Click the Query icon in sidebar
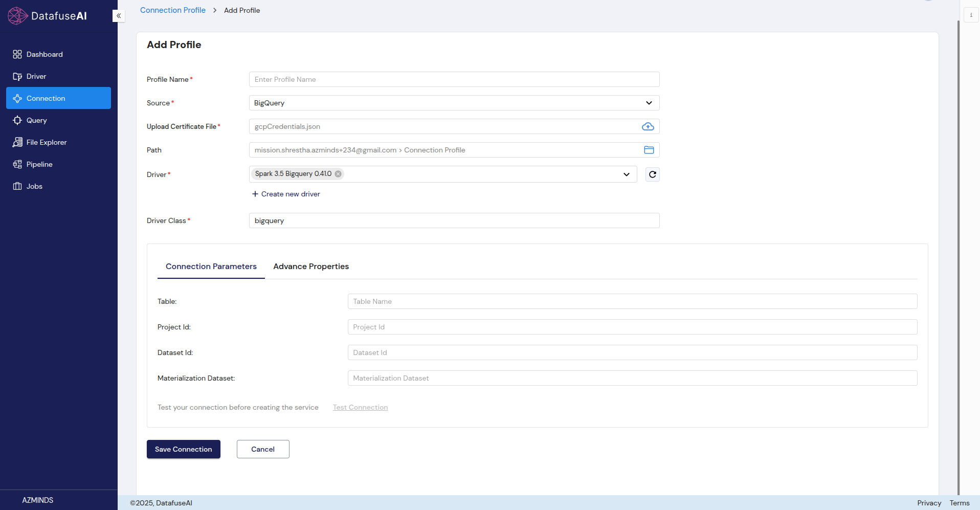This screenshot has width=980, height=510. 17,120
